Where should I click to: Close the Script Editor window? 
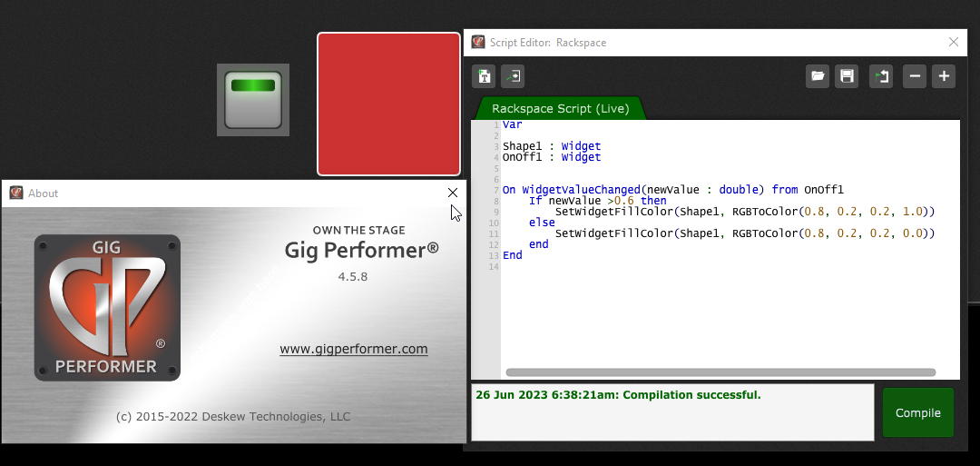(953, 42)
